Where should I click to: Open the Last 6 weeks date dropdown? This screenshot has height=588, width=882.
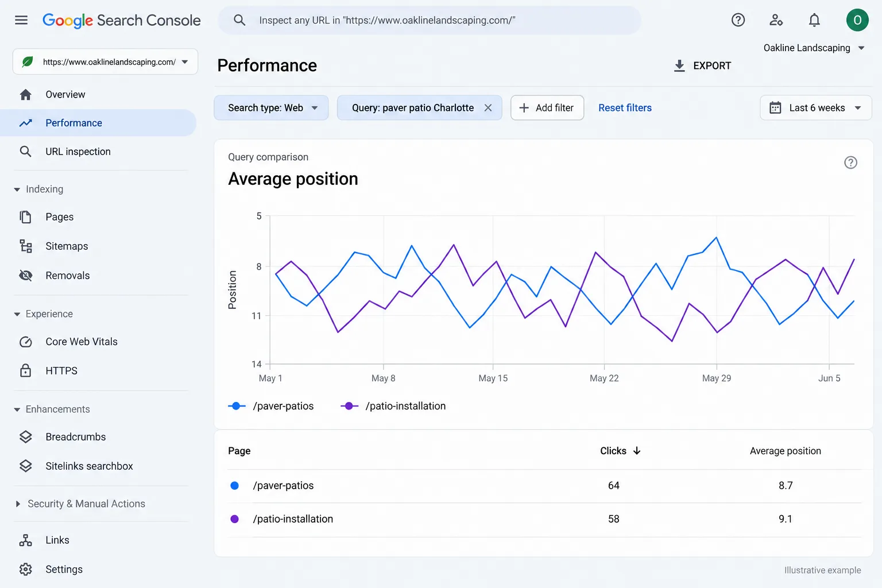[x=815, y=107]
